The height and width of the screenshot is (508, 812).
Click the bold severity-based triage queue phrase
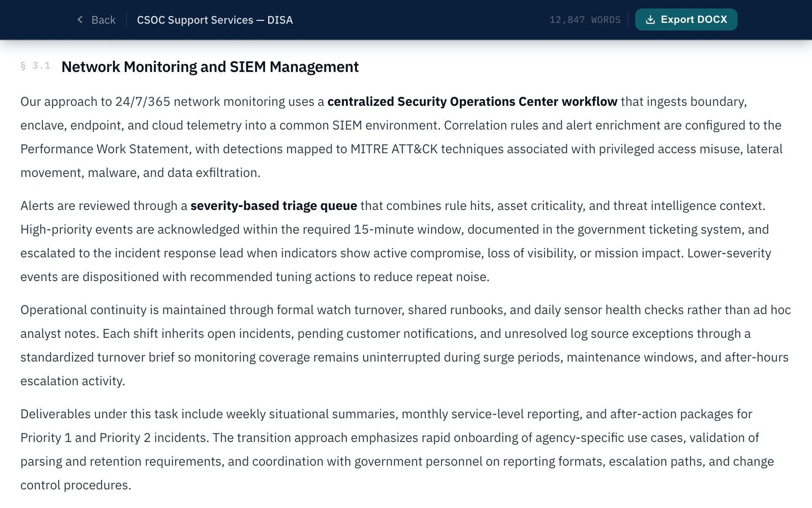pyautogui.click(x=274, y=205)
